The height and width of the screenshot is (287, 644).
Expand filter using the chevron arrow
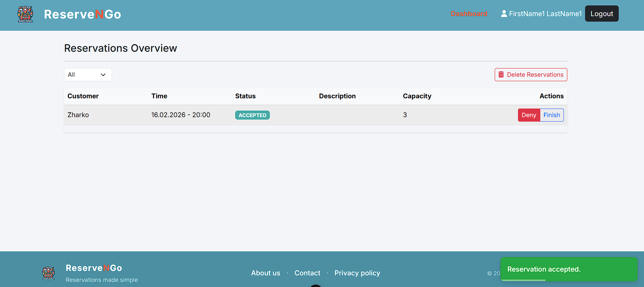[x=103, y=75]
